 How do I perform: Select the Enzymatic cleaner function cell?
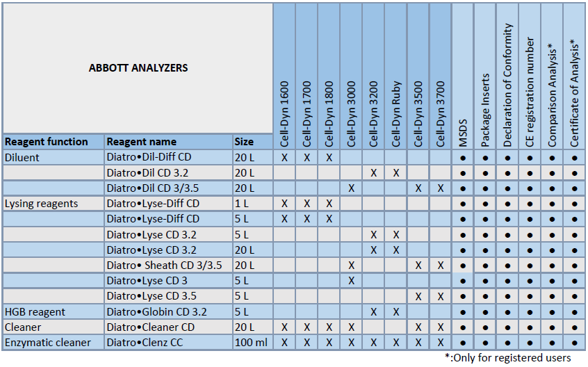(x=54, y=343)
